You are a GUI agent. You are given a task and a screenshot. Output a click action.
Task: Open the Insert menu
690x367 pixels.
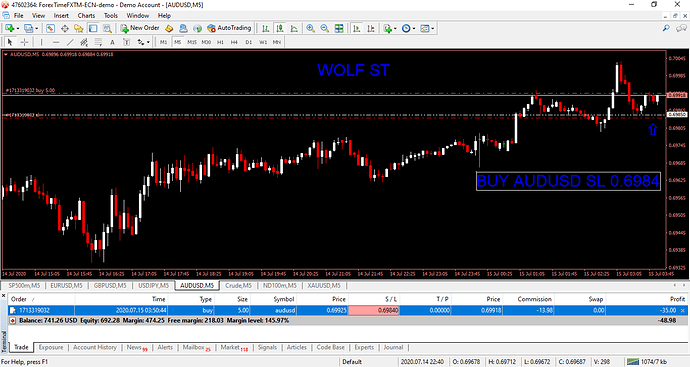(x=61, y=15)
